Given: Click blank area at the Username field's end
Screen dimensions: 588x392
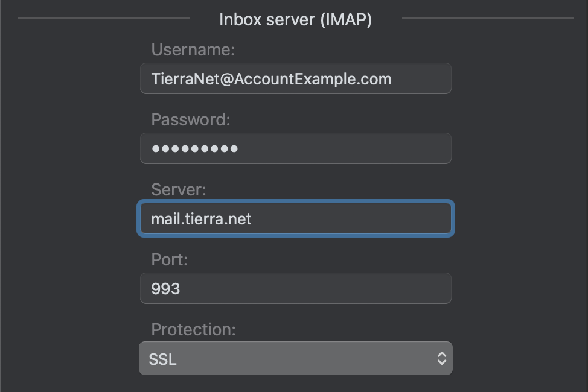Looking at the screenshot, I should pos(422,78).
